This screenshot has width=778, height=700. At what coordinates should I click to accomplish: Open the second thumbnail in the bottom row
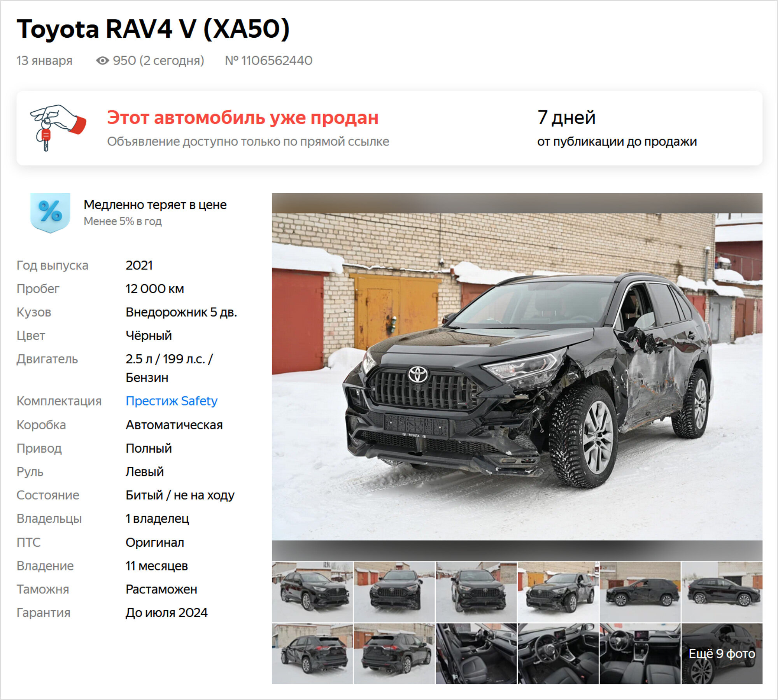[x=394, y=653]
